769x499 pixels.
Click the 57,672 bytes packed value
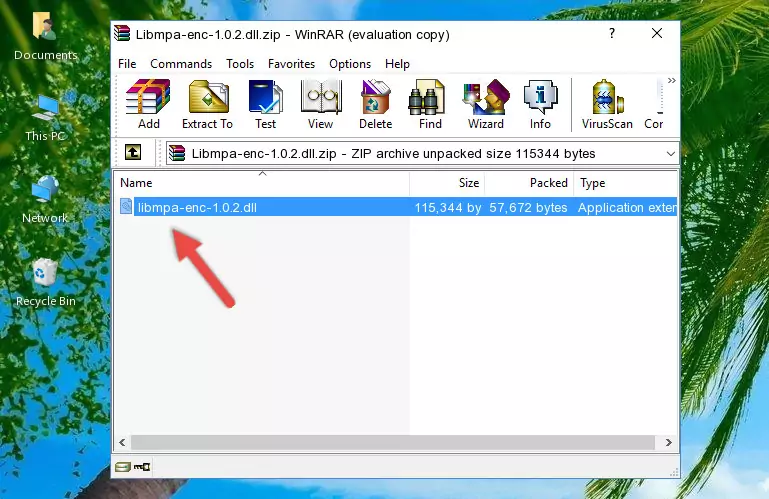pyautogui.click(x=528, y=208)
